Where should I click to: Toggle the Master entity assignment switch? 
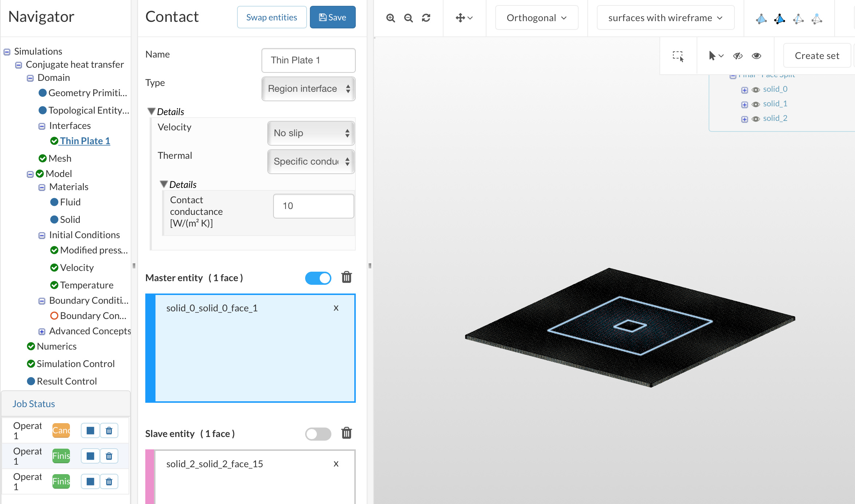318,278
